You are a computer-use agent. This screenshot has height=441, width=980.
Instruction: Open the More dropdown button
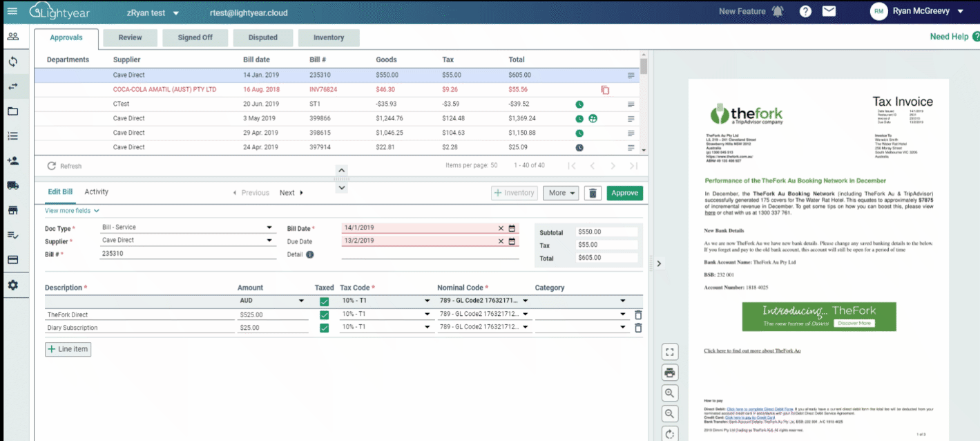561,193
